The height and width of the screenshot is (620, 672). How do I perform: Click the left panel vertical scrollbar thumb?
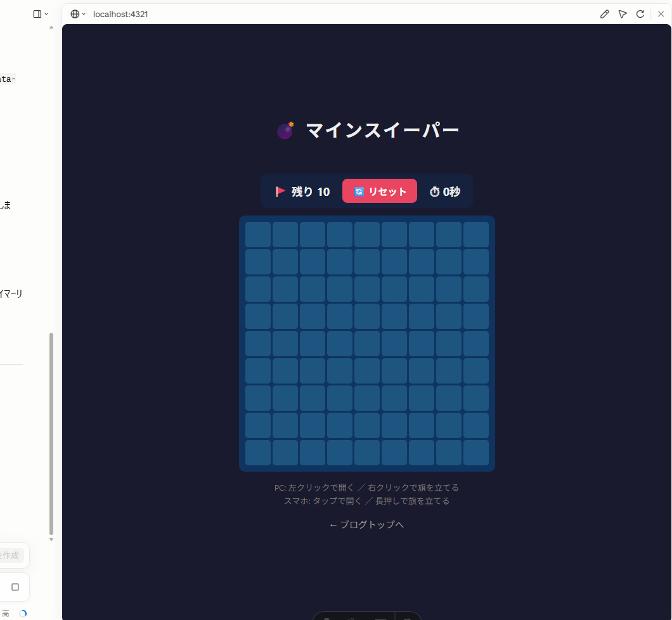[51, 434]
